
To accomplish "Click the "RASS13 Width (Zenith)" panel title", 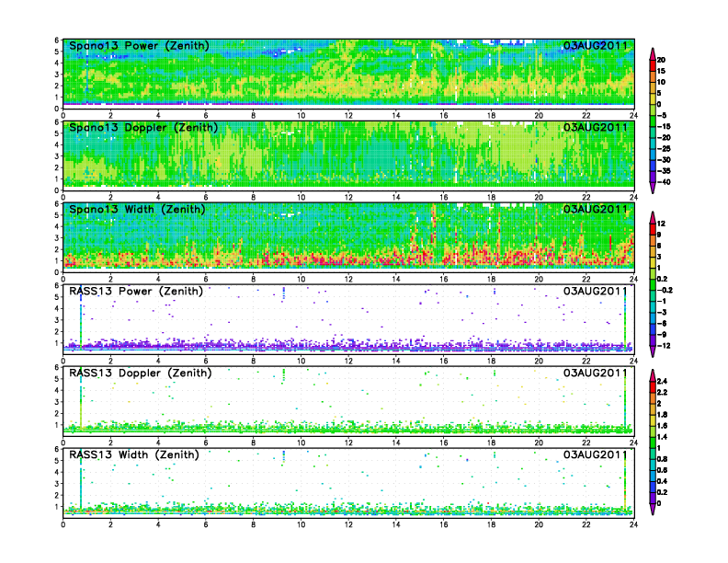I will (x=133, y=454).
